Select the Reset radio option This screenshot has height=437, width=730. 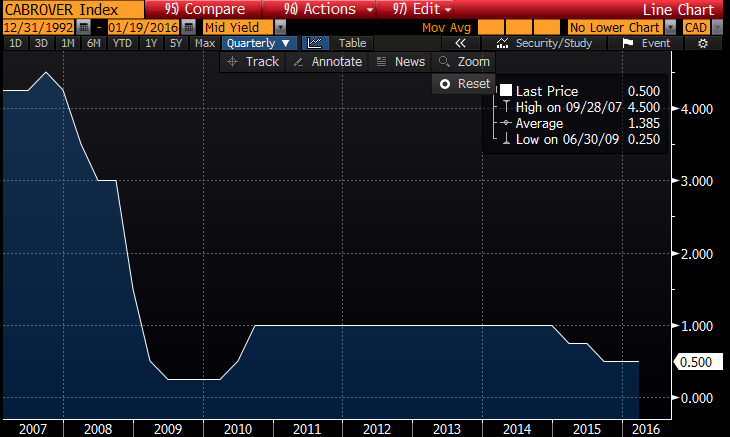point(445,84)
